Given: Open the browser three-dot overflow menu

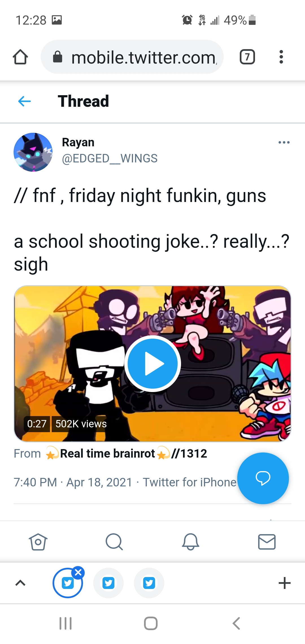Looking at the screenshot, I should [281, 57].
